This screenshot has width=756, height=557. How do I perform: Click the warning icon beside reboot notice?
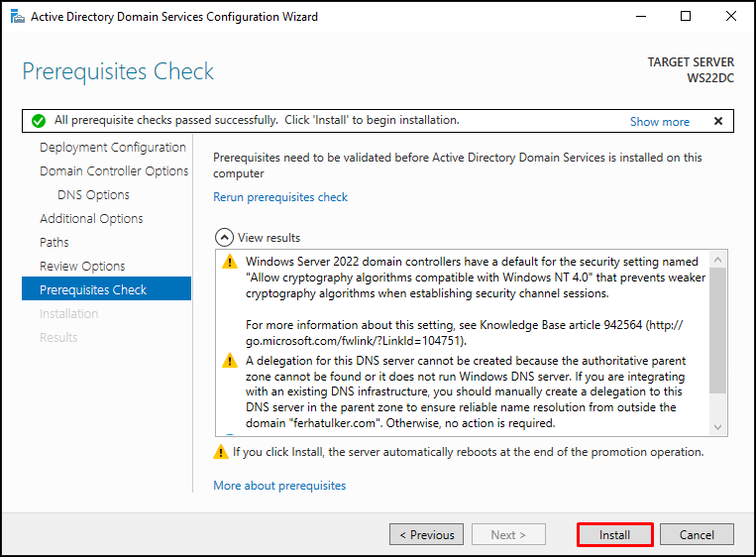point(221,452)
